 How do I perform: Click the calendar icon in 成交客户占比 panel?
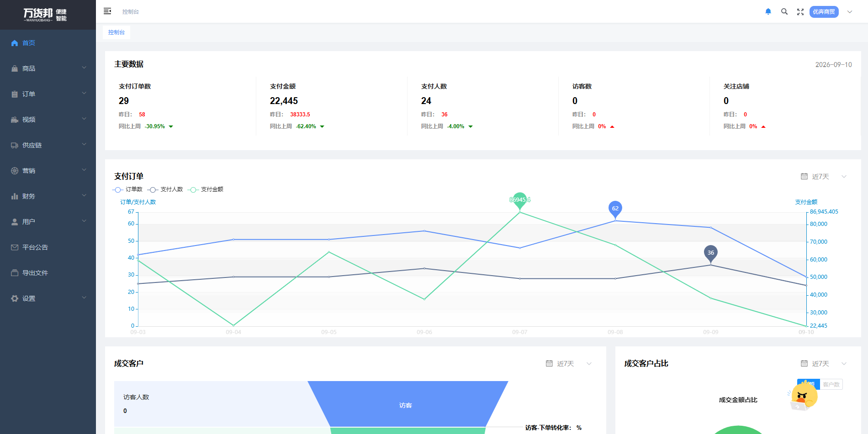pyautogui.click(x=804, y=364)
